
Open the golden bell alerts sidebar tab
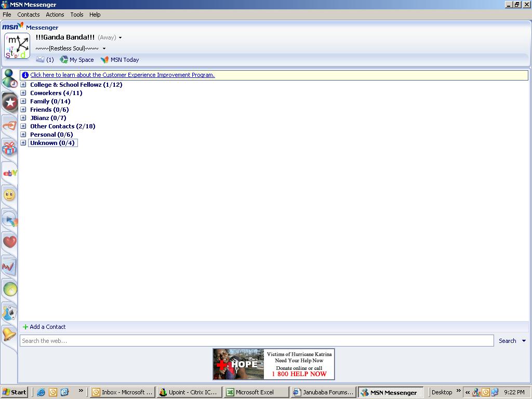9,334
